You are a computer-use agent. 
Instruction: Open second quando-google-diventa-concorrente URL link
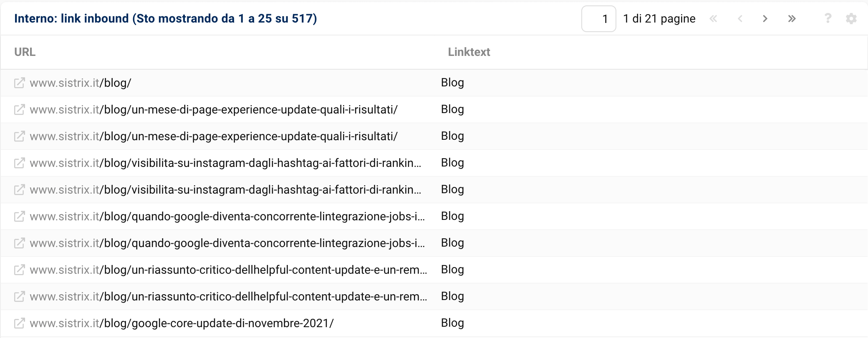coord(227,243)
